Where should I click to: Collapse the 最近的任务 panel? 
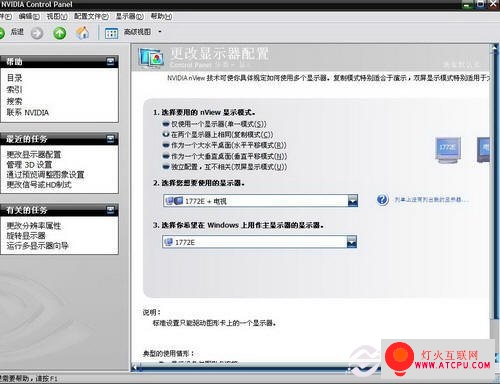pyautogui.click(x=110, y=139)
